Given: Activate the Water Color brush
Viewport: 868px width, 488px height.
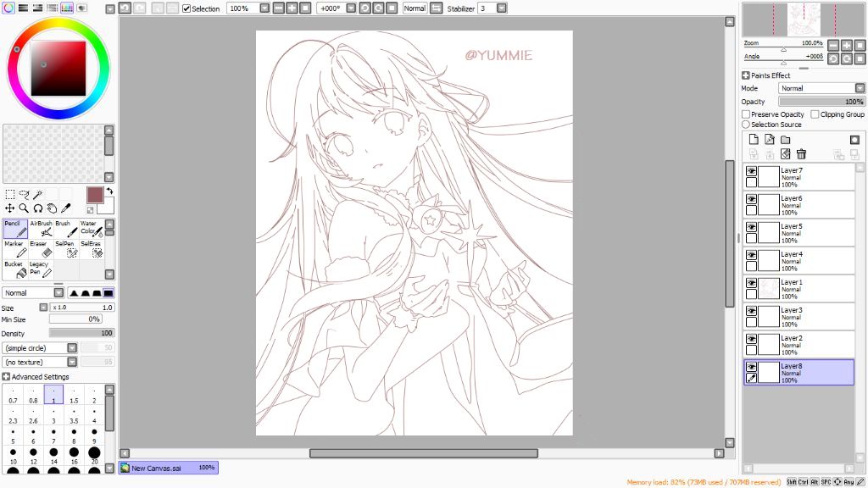Looking at the screenshot, I should (x=91, y=229).
